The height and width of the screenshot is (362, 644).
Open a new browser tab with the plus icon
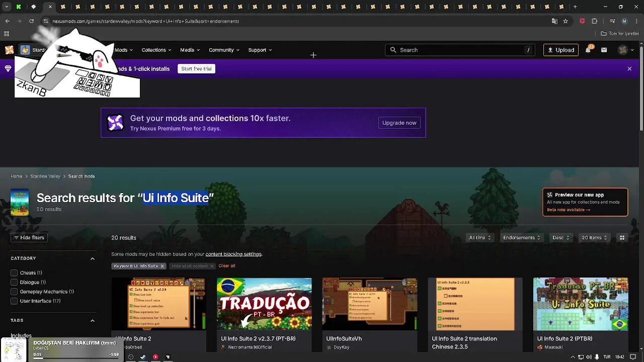(575, 7)
